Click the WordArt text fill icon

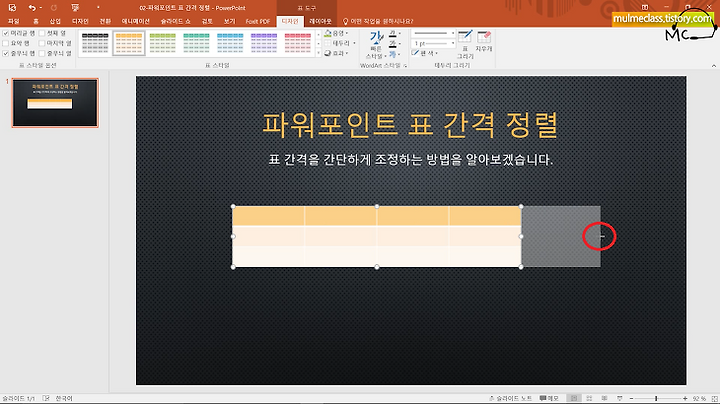pos(393,34)
